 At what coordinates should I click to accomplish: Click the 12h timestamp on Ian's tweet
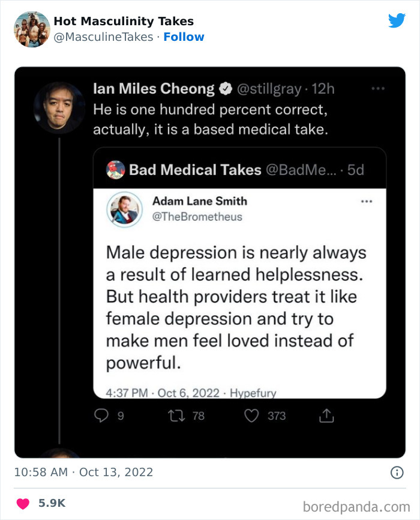[323, 88]
